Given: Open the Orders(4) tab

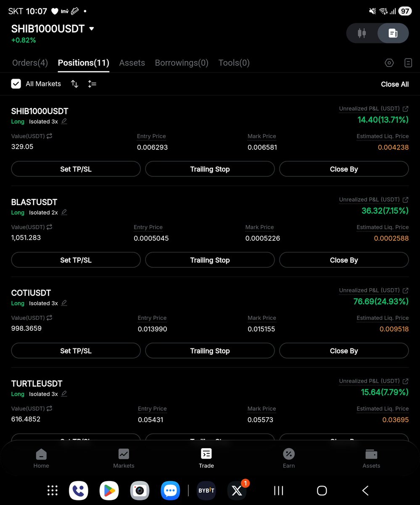Looking at the screenshot, I should [30, 63].
